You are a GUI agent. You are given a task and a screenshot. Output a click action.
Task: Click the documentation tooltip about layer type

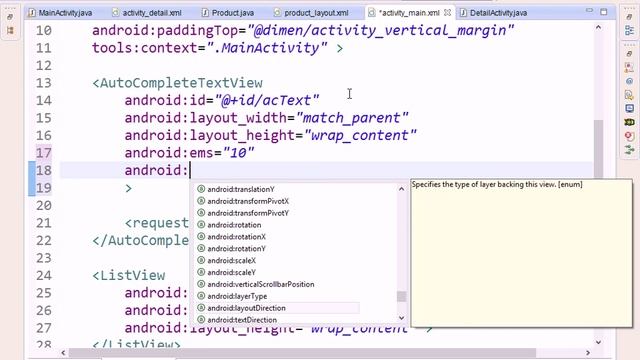coord(522,253)
